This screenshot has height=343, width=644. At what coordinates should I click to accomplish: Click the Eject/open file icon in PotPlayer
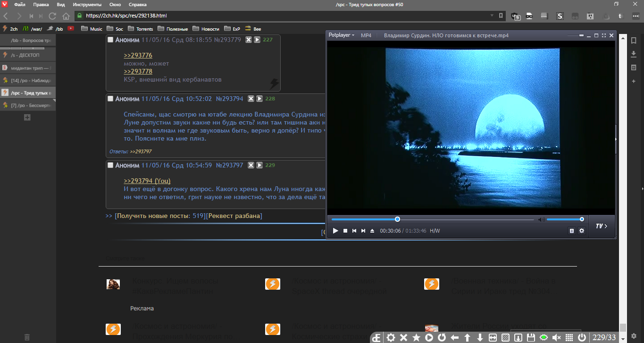[x=372, y=231]
